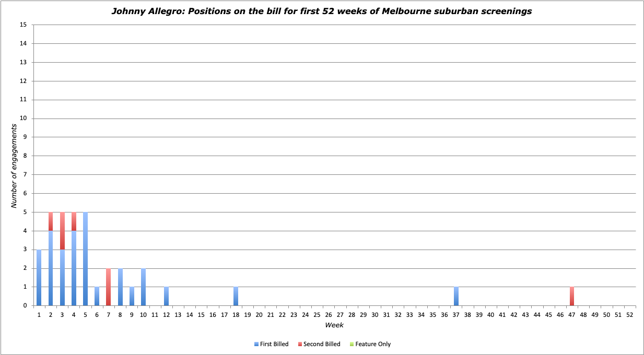Click the week 52 x-axis label
This screenshot has height=355, width=644.
(x=629, y=315)
